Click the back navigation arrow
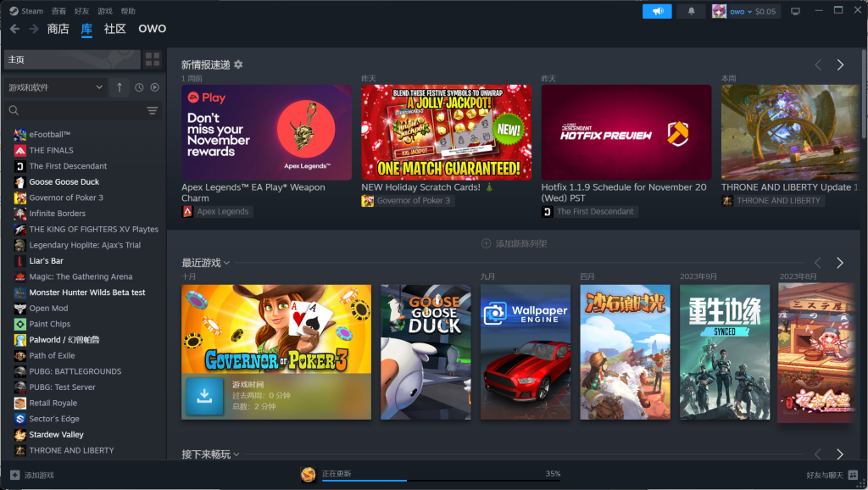The height and width of the screenshot is (490, 868). click(15, 29)
